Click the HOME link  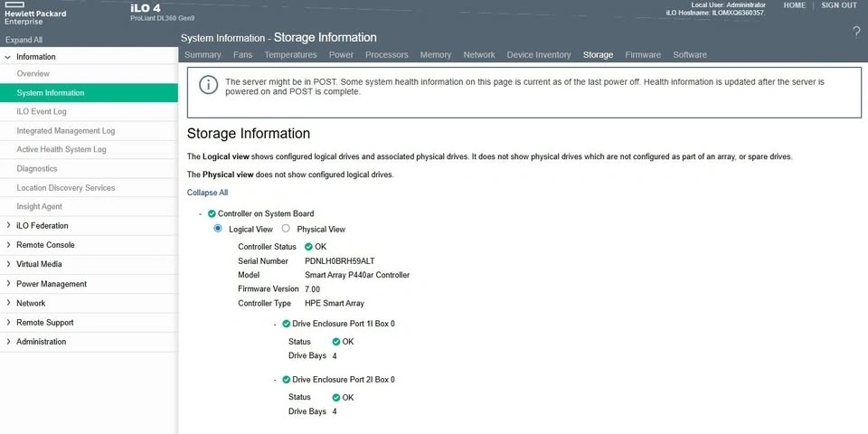click(795, 5)
